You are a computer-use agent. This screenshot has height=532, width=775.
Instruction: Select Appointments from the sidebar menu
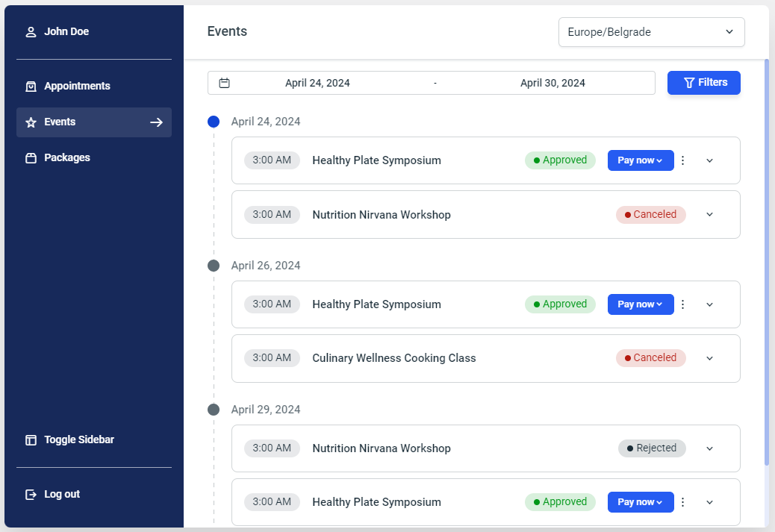click(78, 86)
